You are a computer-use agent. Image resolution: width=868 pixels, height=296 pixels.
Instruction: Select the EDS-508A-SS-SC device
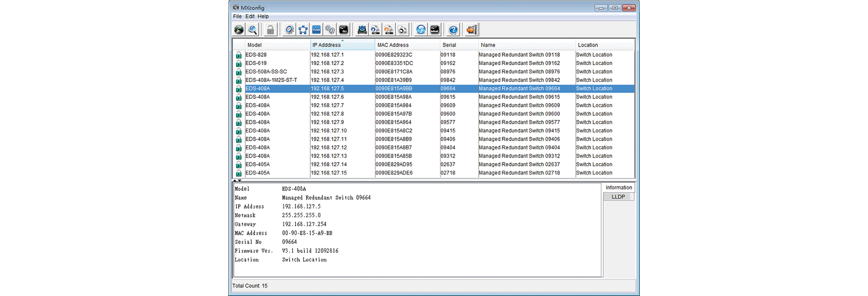(x=434, y=72)
